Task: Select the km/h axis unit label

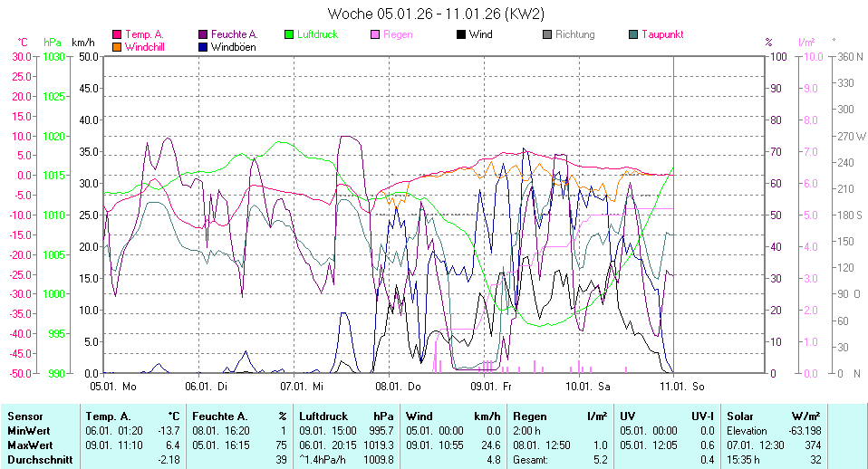Action: pos(83,43)
